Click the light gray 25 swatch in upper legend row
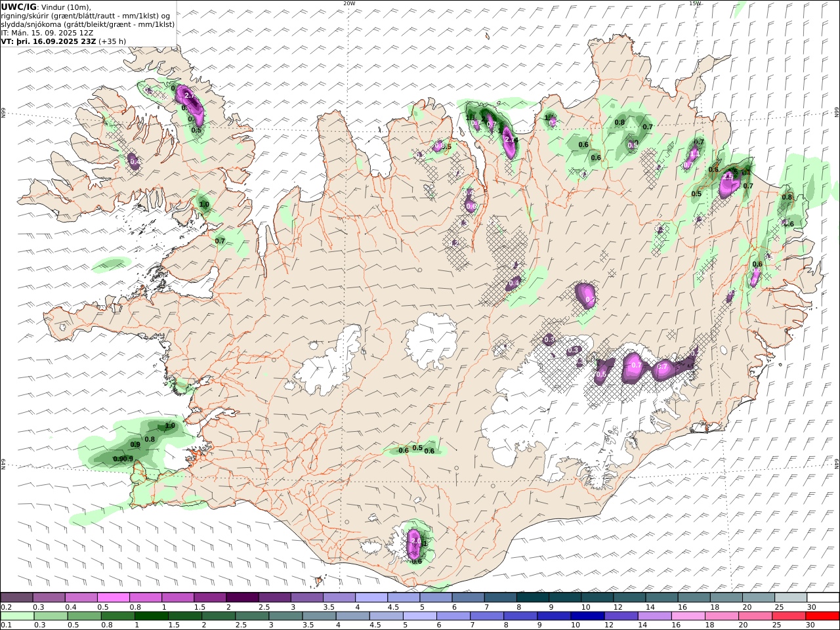 tap(790, 597)
